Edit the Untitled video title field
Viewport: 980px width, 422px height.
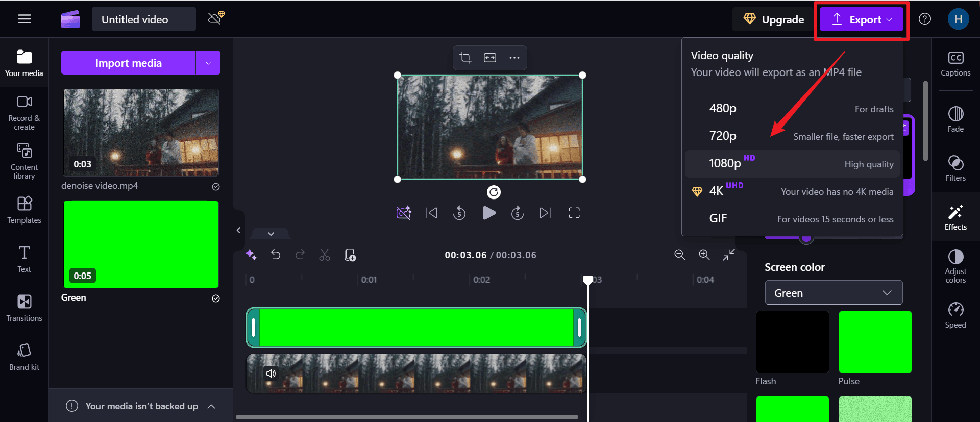click(143, 19)
